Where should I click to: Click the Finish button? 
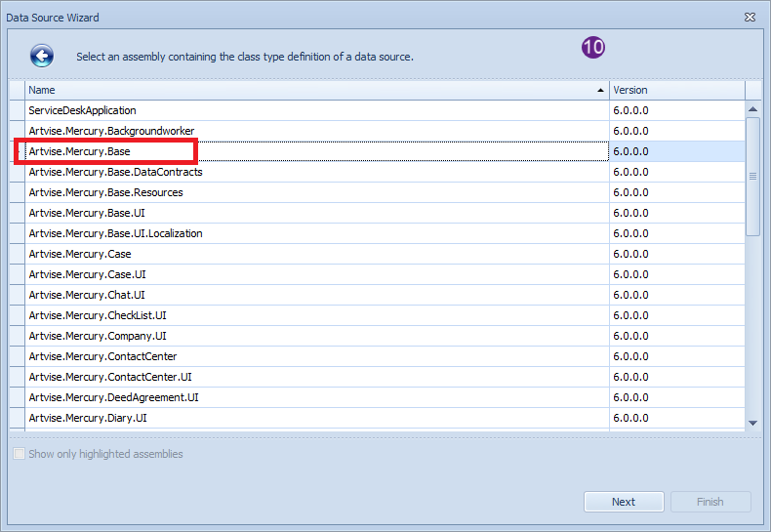point(710,502)
